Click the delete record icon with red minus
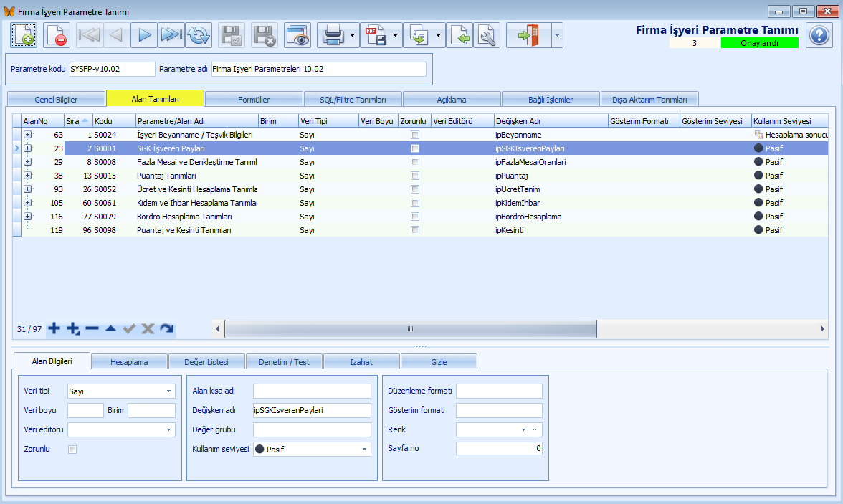 (x=57, y=35)
